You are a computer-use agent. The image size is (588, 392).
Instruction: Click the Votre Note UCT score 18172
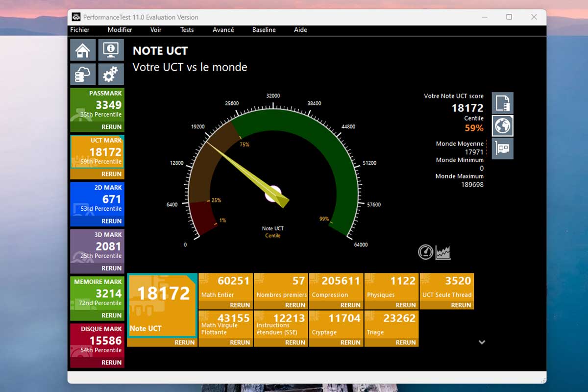pos(467,108)
